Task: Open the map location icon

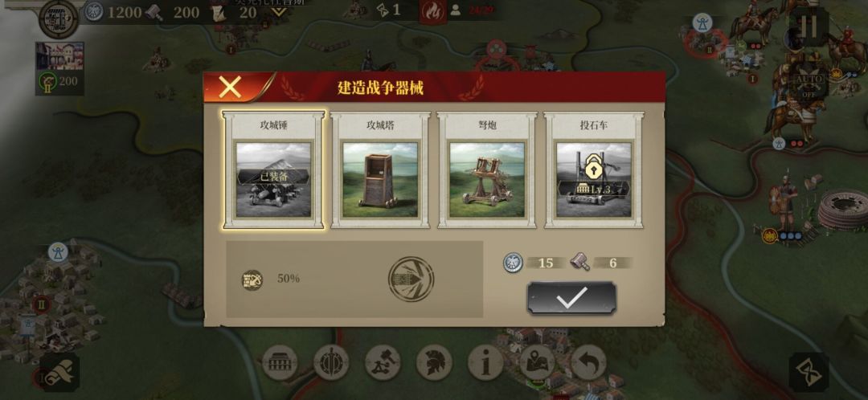Action: pos(537,363)
